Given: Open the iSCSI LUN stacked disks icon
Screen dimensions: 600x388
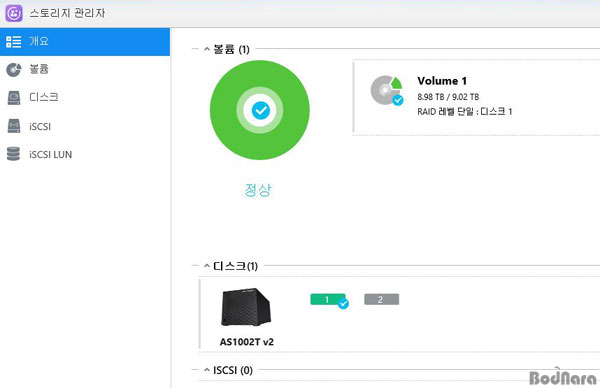Looking at the screenshot, I should (13, 154).
